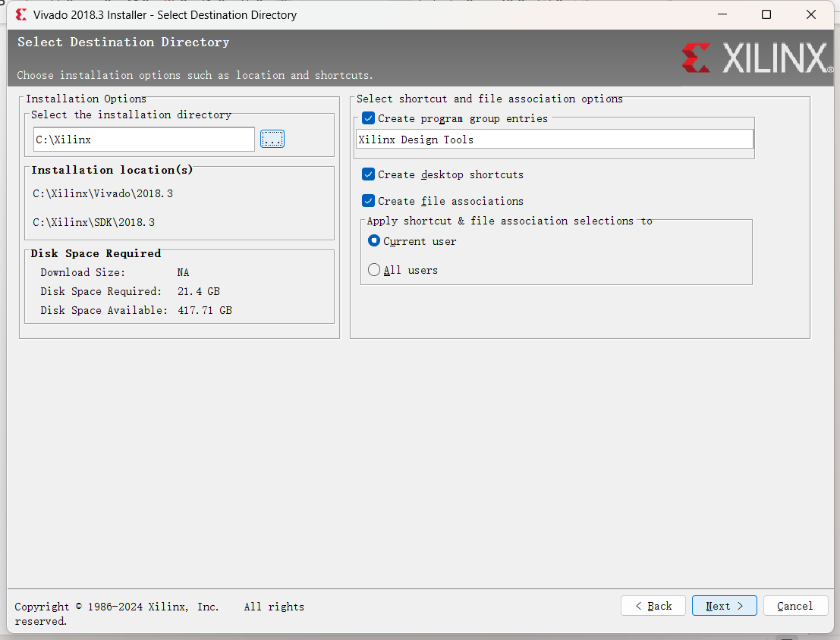Click the Disk Space Required heading
Screen dimensions: 840x640
coord(96,253)
